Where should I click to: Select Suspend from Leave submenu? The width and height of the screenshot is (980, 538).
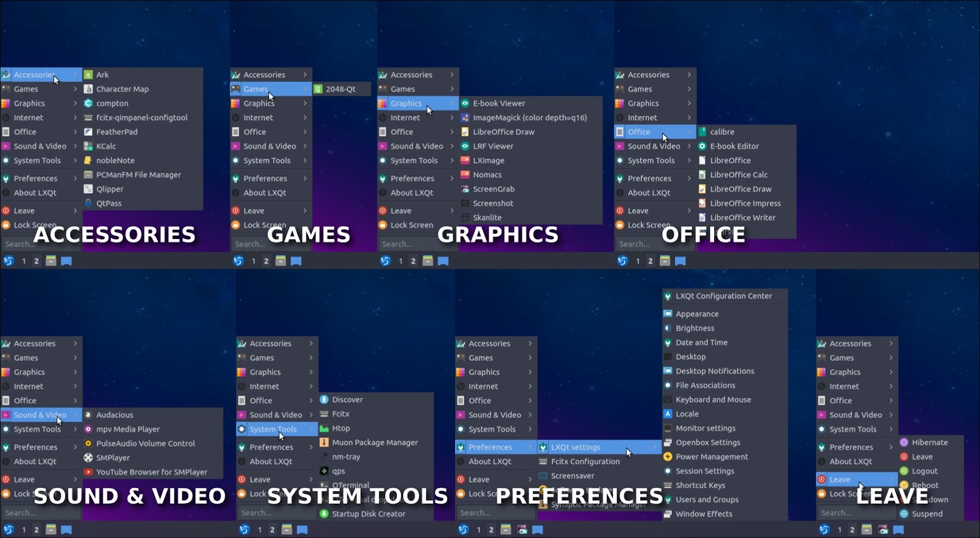click(930, 514)
